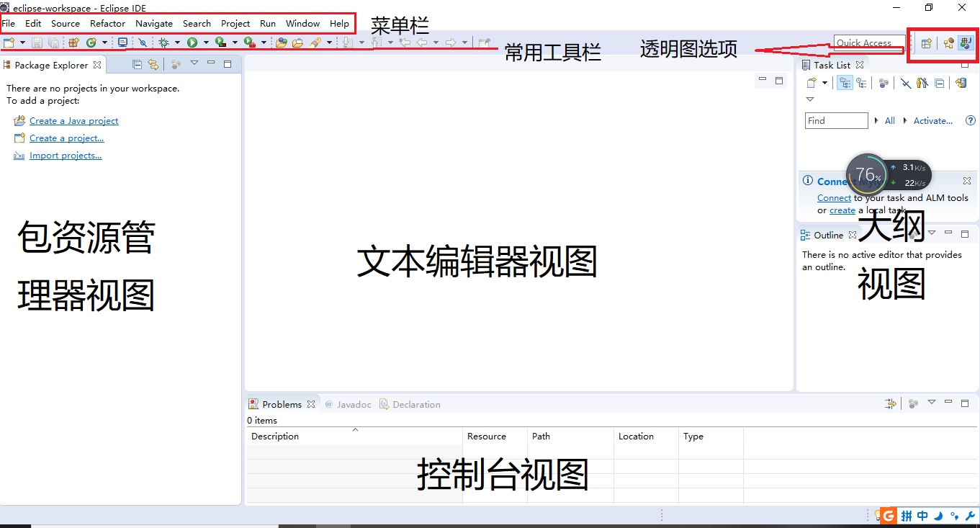Expand the External Tools dropdown arrow
The height and width of the screenshot is (528, 980).
(264, 42)
